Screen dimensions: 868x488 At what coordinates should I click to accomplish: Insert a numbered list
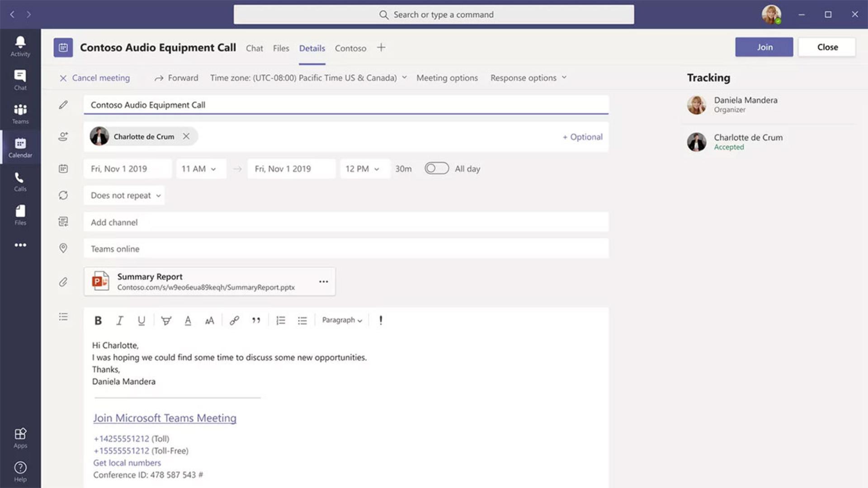(281, 320)
